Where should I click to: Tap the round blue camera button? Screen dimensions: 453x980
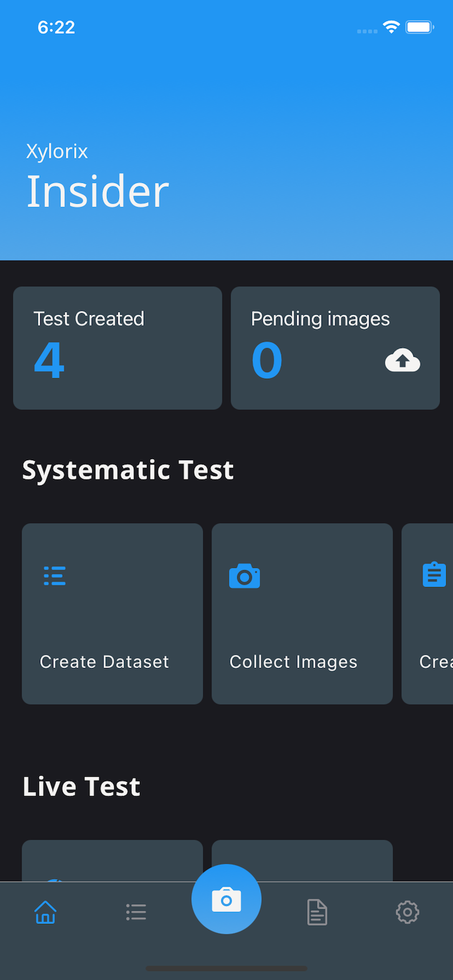click(226, 899)
